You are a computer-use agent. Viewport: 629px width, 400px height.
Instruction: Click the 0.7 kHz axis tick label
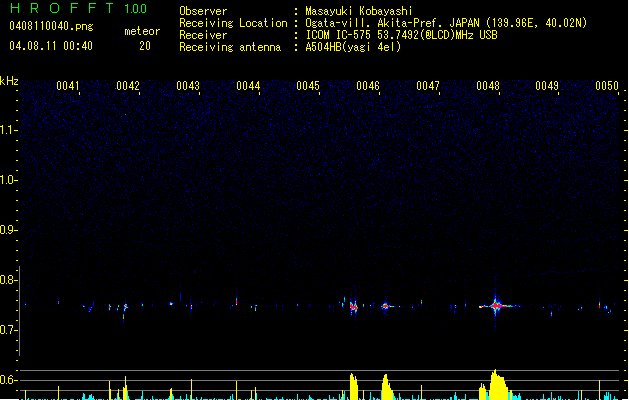(8, 330)
